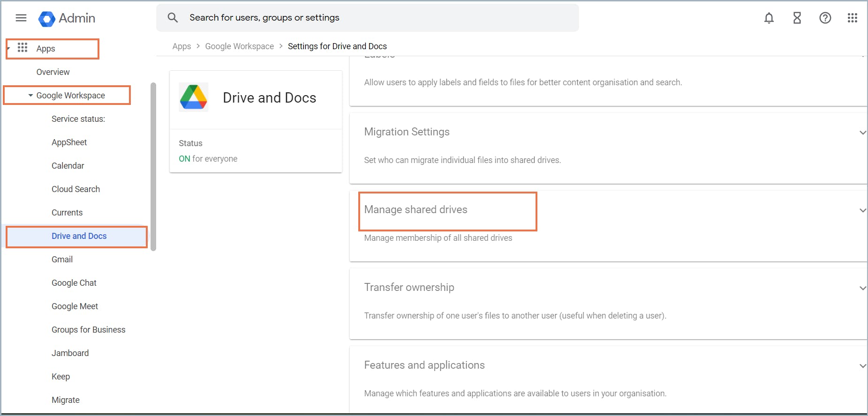
Task: Click the Status label in the card
Action: coord(190,143)
